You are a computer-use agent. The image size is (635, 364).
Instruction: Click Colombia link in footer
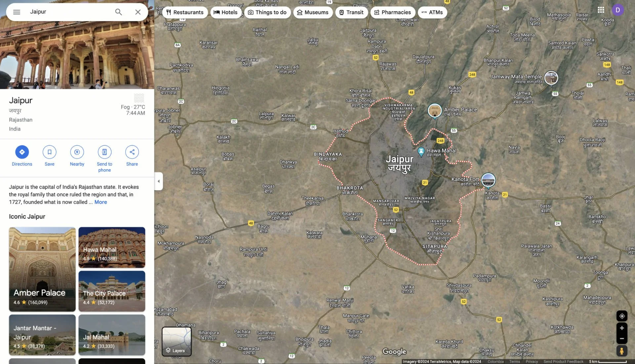(x=495, y=361)
